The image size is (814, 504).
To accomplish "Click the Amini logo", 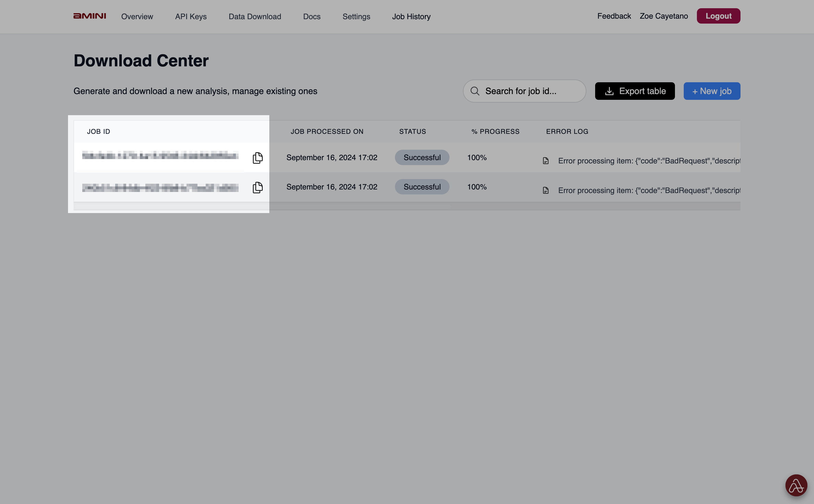I will [x=90, y=16].
